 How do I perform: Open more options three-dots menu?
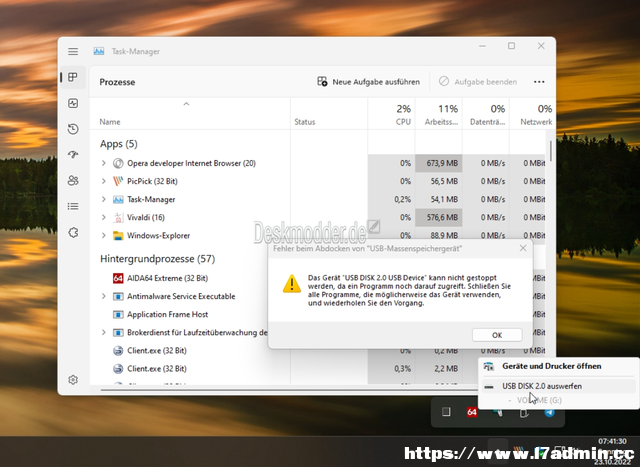coord(539,82)
